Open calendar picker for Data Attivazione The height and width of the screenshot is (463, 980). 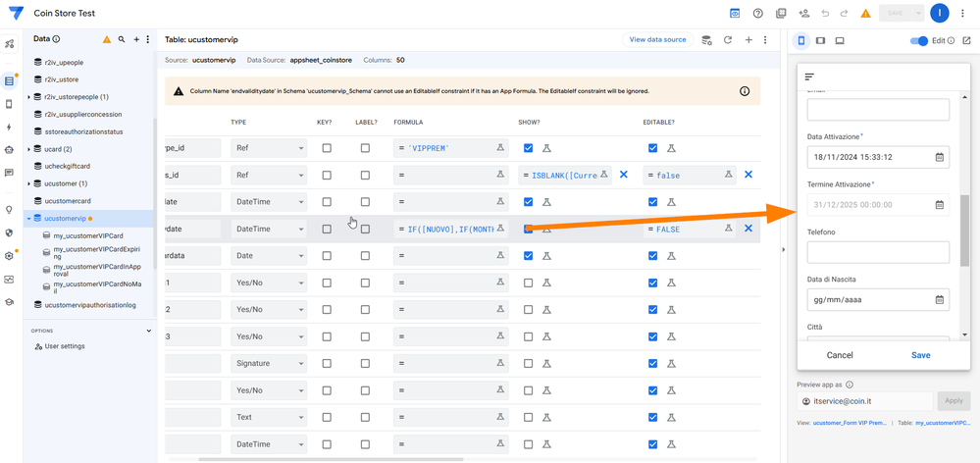click(939, 157)
